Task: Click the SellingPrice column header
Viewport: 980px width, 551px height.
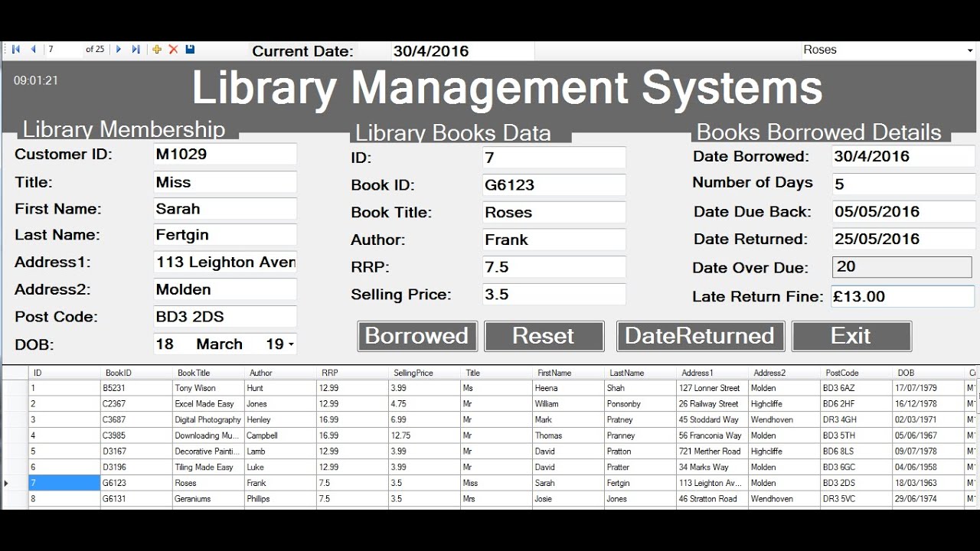Action: click(424, 373)
